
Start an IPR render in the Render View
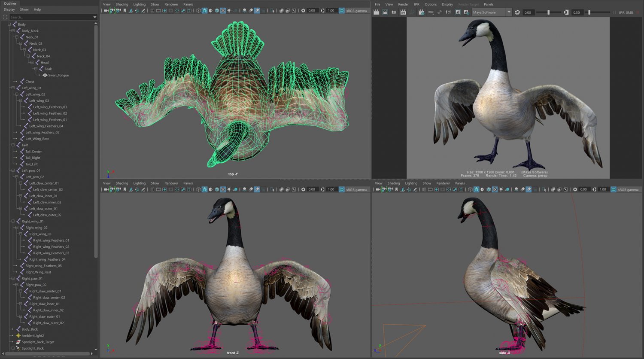pyautogui.click(x=403, y=12)
